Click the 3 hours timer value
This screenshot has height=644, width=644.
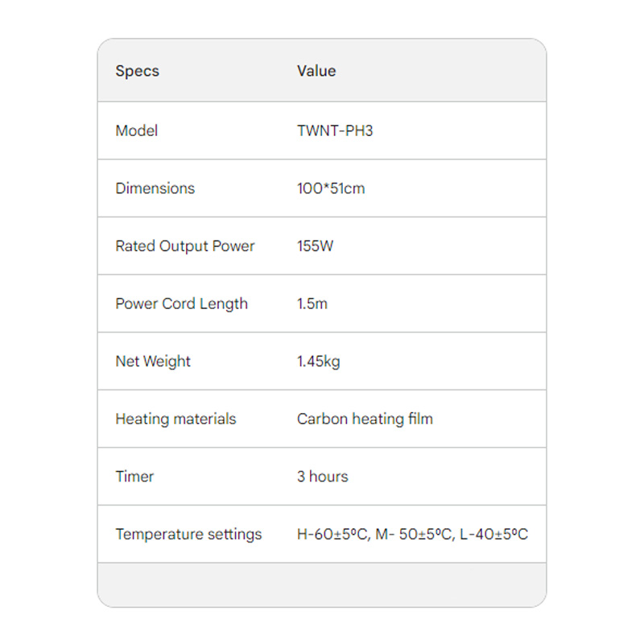[323, 477]
